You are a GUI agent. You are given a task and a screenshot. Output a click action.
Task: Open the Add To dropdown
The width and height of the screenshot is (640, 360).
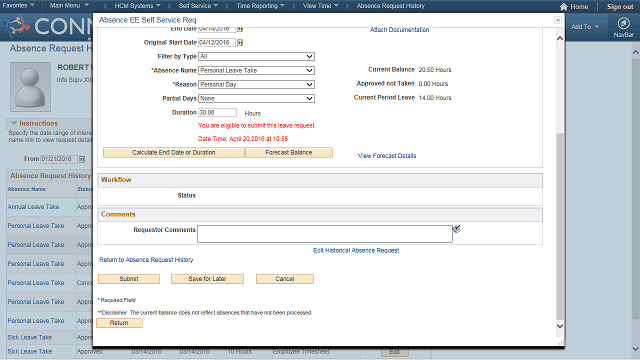coord(584,27)
